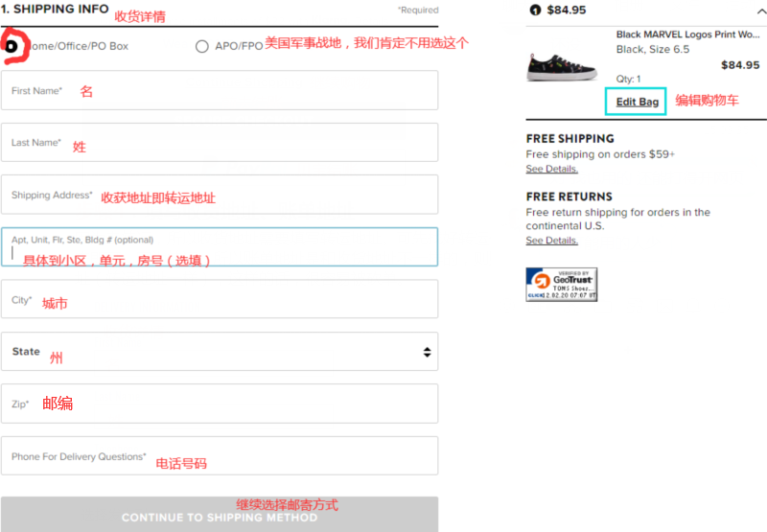Focus the First Name field
This screenshot has width=767, height=532.
220,90
